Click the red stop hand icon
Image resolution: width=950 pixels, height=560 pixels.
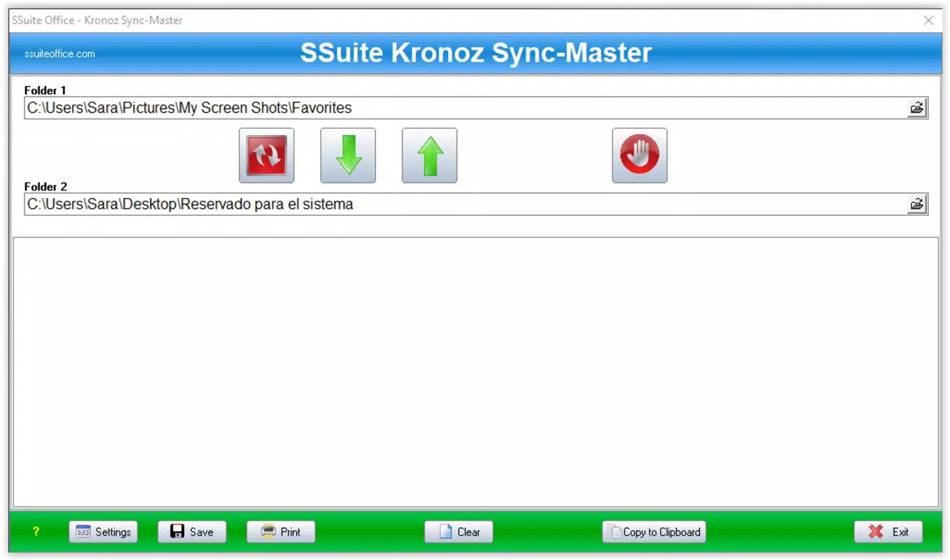click(640, 155)
